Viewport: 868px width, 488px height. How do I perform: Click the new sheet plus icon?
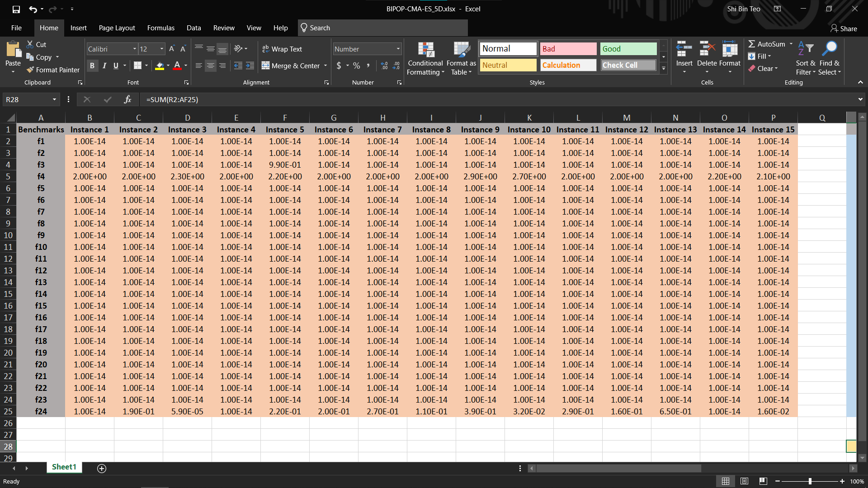pos(102,469)
